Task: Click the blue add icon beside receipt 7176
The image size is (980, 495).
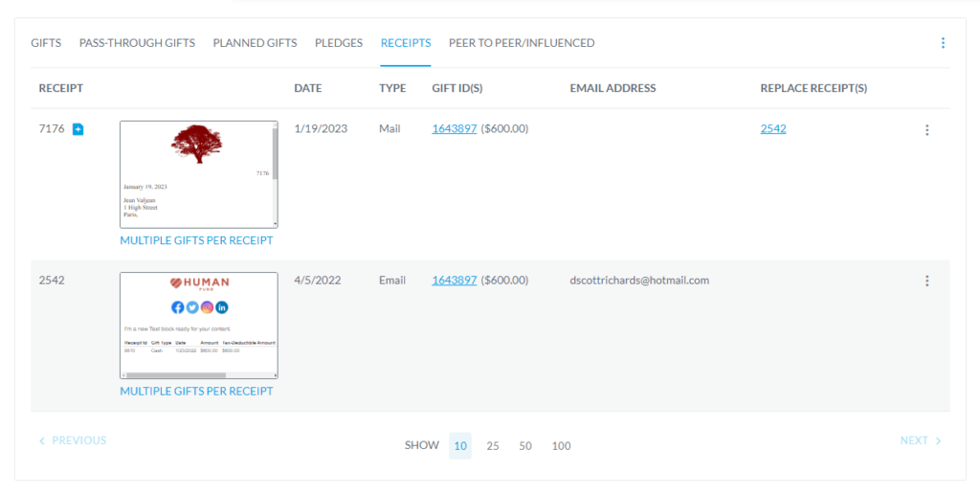Action: coord(78,129)
